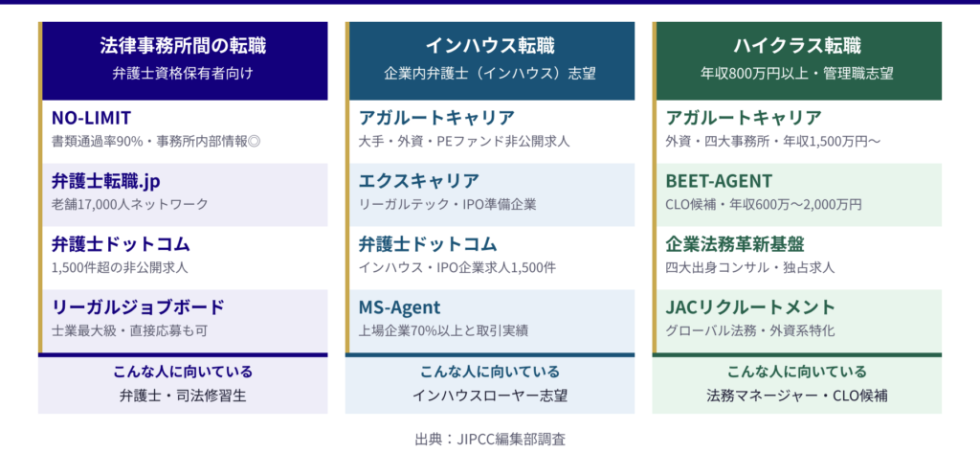The image size is (980, 453).
Task: Select the インハウス転職 column header
Action: [x=490, y=46]
